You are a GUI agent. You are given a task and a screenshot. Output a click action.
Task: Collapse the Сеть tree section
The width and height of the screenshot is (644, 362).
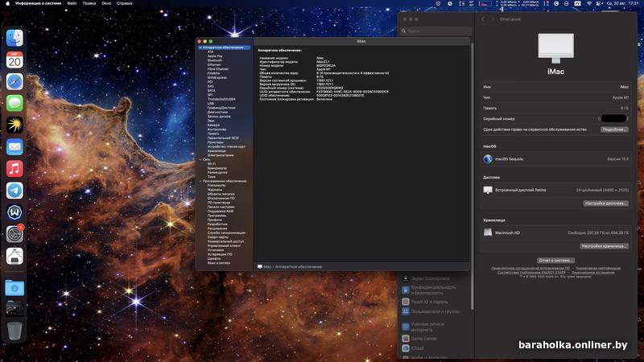click(x=200, y=159)
